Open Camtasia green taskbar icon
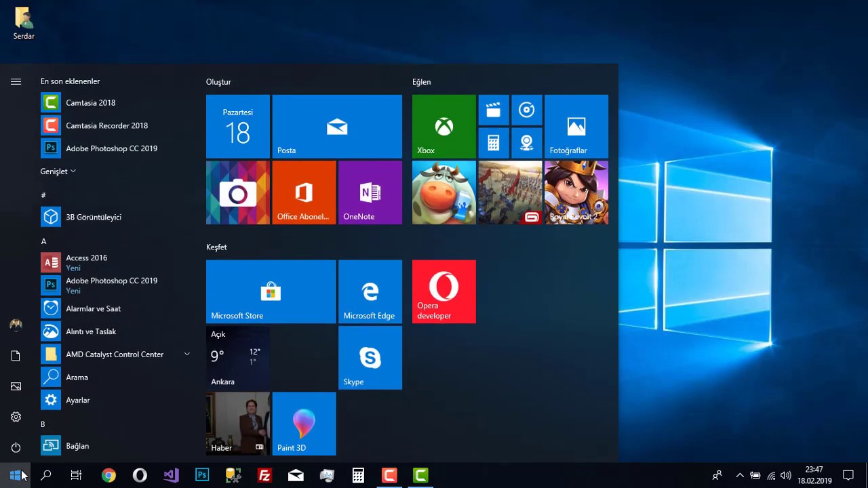Viewport: 868px width, 488px height. [420, 475]
